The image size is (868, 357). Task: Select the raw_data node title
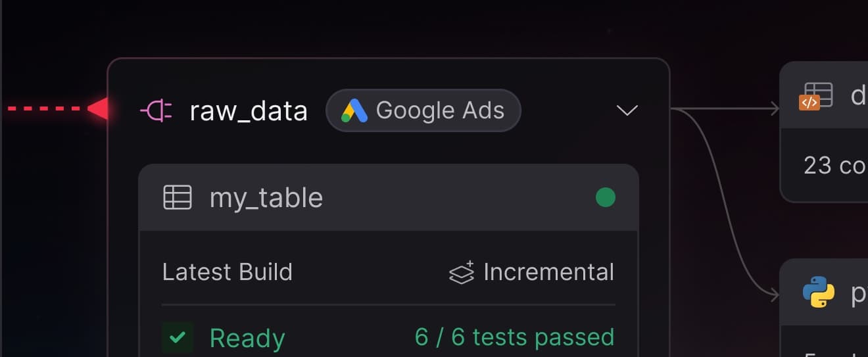tap(249, 111)
